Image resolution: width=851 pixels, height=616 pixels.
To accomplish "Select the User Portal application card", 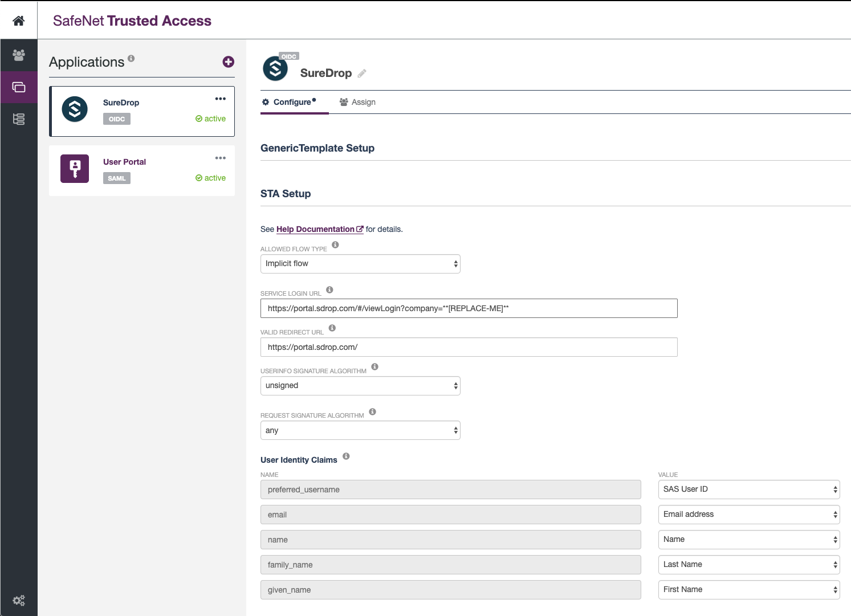I will (142, 170).
